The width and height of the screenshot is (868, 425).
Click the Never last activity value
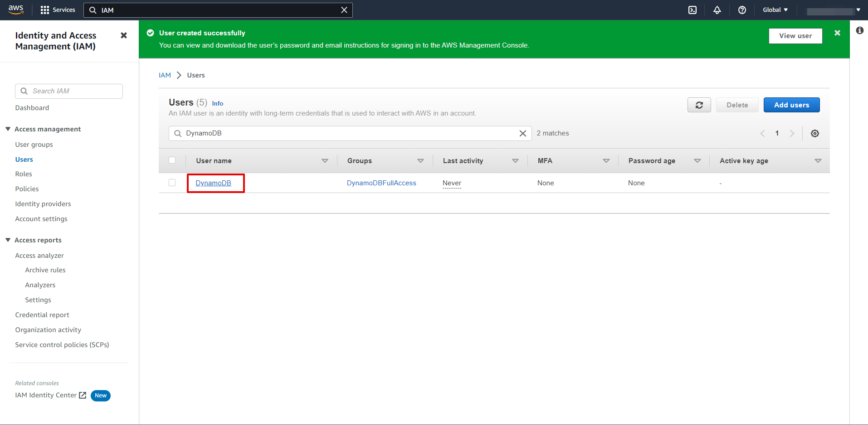(x=452, y=183)
